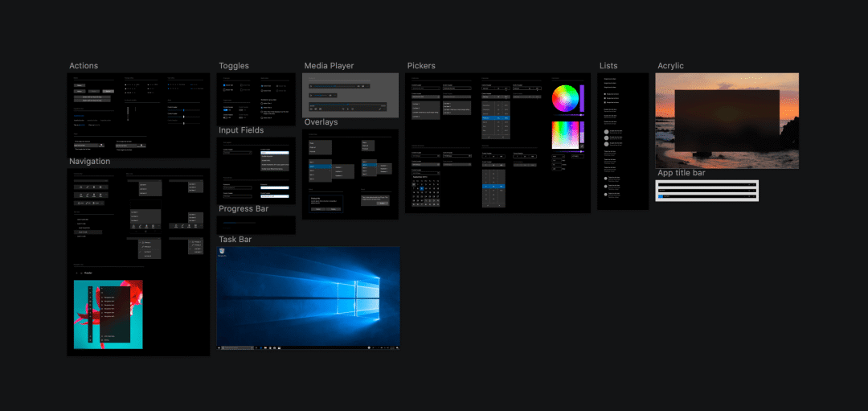Click the Recycle Bin icon on the desktop mockup
The height and width of the screenshot is (411, 868).
222,253
